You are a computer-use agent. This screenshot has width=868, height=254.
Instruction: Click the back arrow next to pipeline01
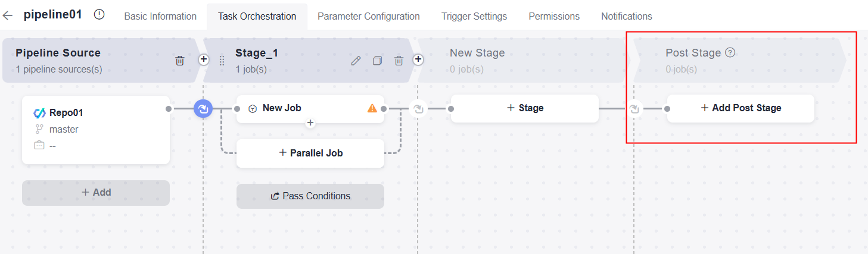click(x=7, y=16)
